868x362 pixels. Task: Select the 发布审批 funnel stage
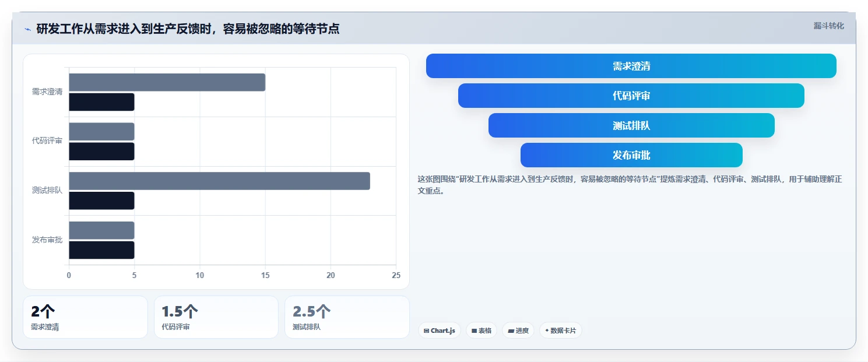point(631,155)
